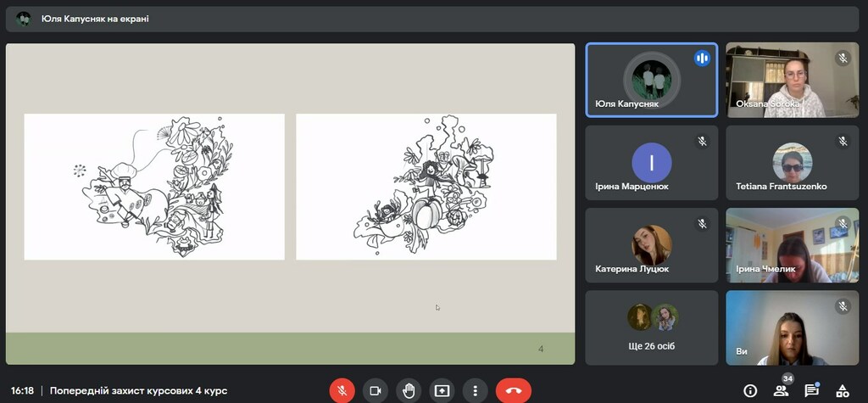This screenshot has height=403, width=868.
Task: Unmute the microphone with the red button
Action: (x=342, y=391)
